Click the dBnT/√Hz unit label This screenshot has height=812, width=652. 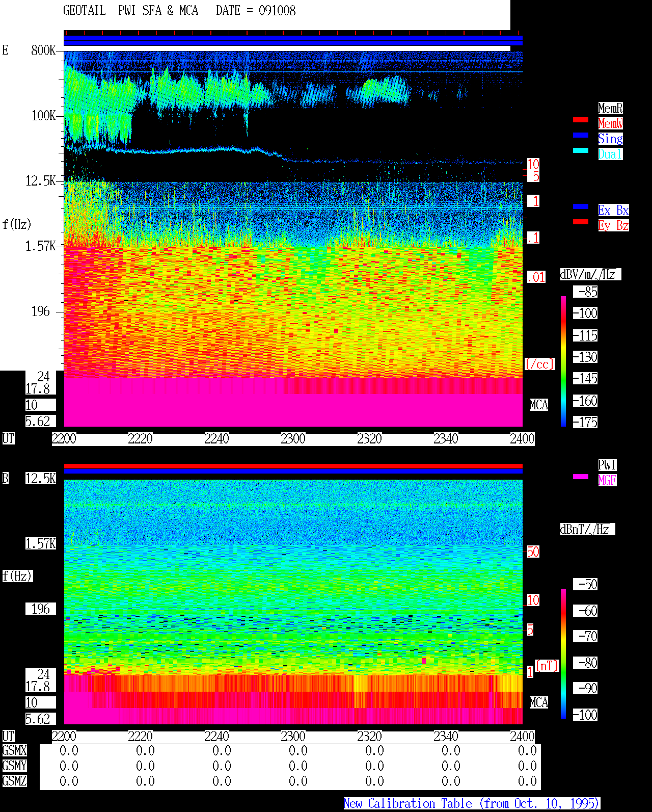(587, 529)
